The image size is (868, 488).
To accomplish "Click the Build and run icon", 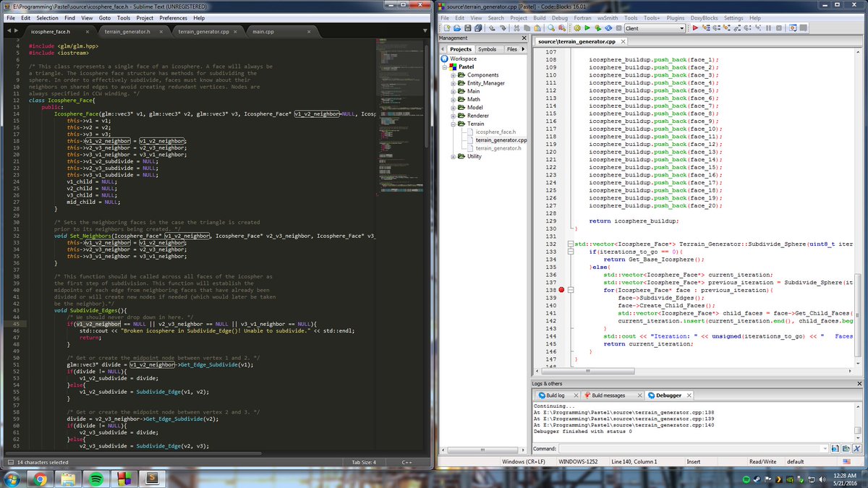I will tap(598, 28).
